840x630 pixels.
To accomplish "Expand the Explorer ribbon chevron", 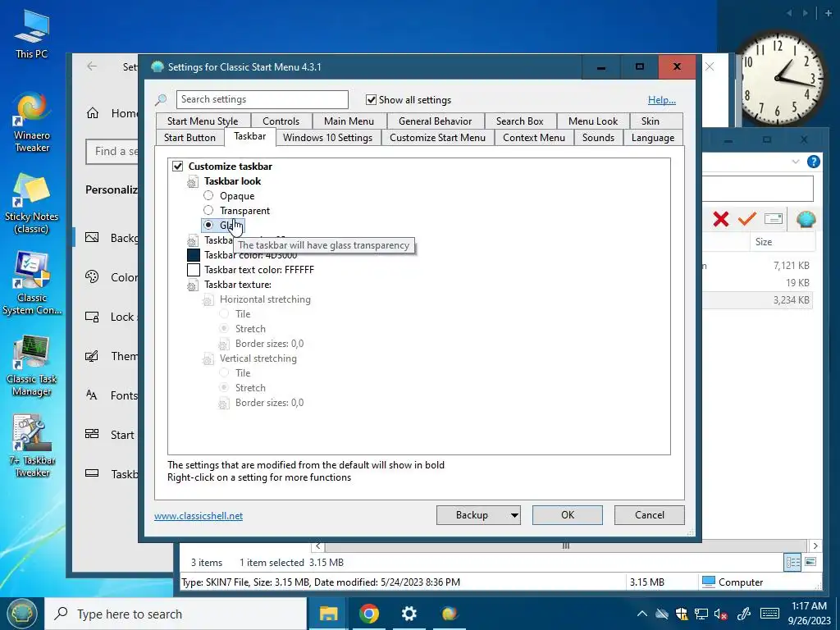I will [796, 162].
